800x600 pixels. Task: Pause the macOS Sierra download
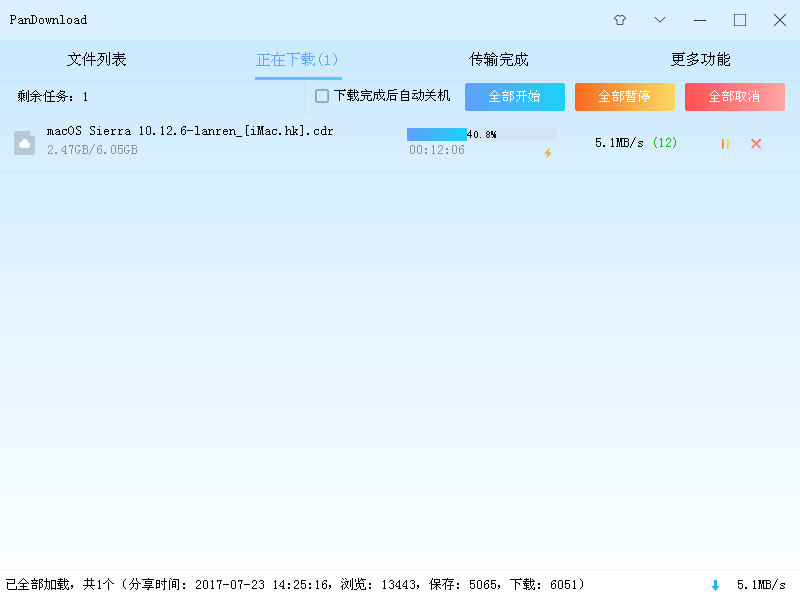click(x=725, y=144)
